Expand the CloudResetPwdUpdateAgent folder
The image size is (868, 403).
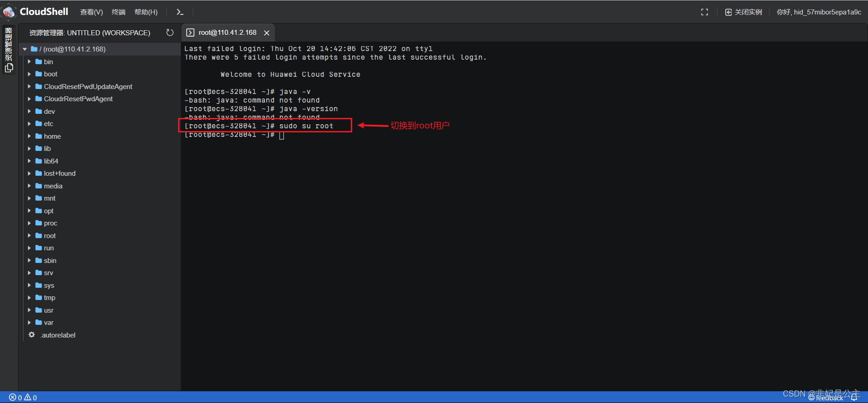click(x=29, y=86)
